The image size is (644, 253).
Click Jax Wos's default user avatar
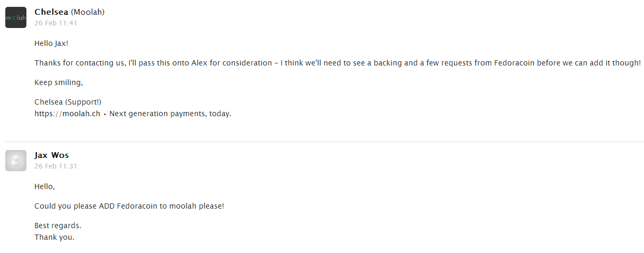point(16,161)
